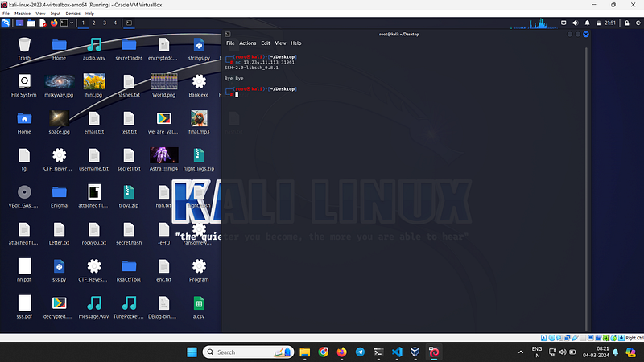This screenshot has height=362, width=644.
Task: Click the Kali power manager battery icon
Action: [x=598, y=23]
